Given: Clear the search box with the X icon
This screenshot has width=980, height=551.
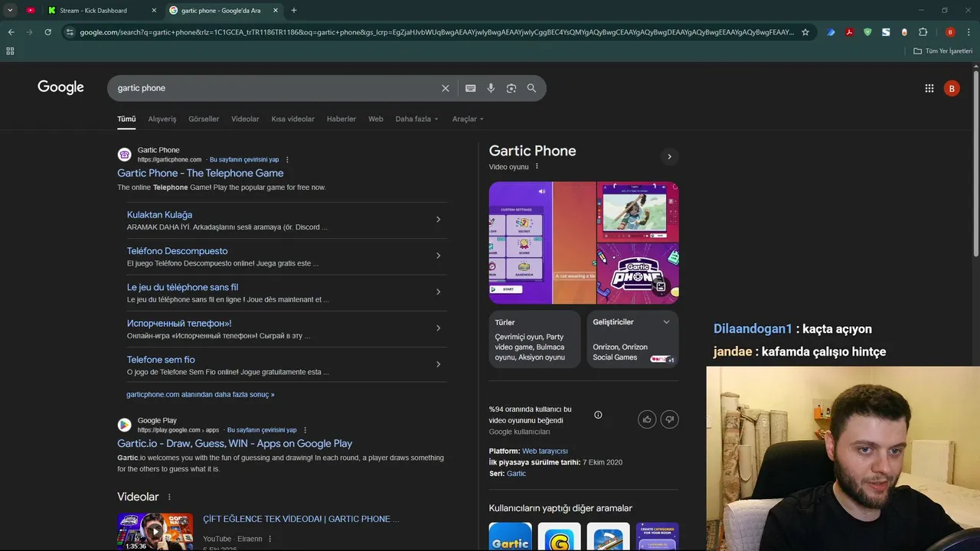Looking at the screenshot, I should tap(446, 88).
